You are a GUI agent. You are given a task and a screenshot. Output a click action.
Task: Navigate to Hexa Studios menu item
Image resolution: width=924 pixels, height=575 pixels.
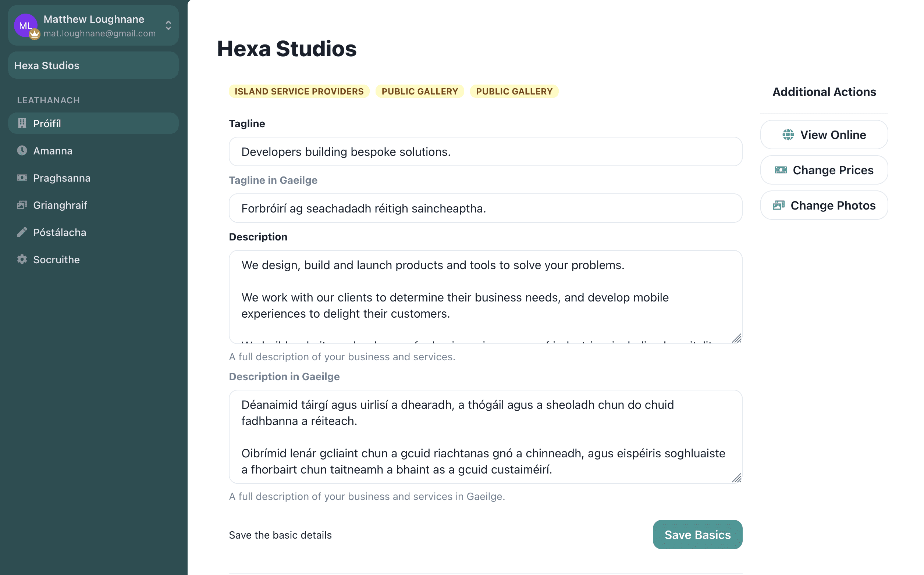point(93,65)
